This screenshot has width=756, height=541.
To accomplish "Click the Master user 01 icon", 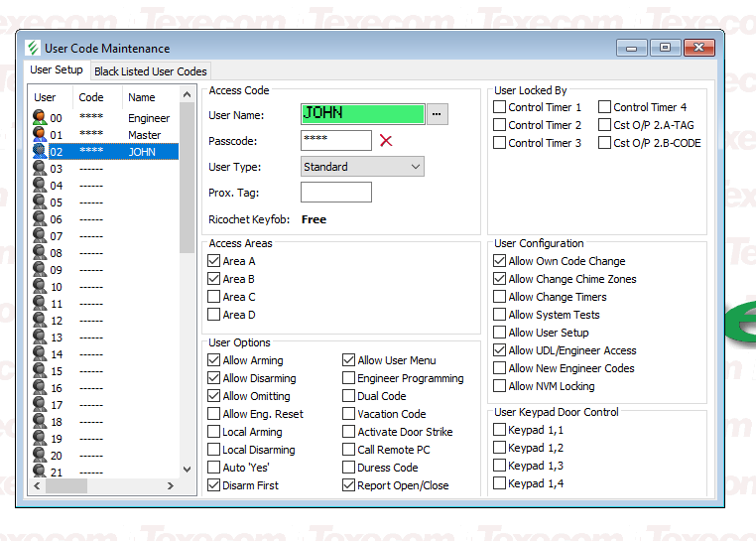I will pos(40,135).
